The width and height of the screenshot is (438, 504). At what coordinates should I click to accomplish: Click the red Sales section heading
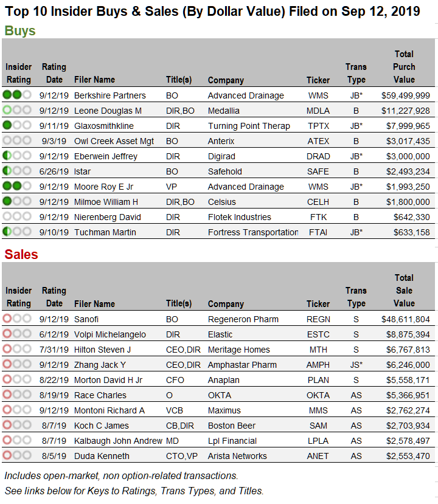(x=21, y=254)
